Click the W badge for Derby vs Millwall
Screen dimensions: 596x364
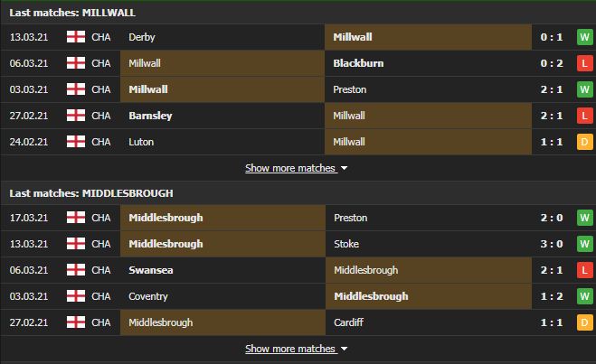(x=584, y=37)
